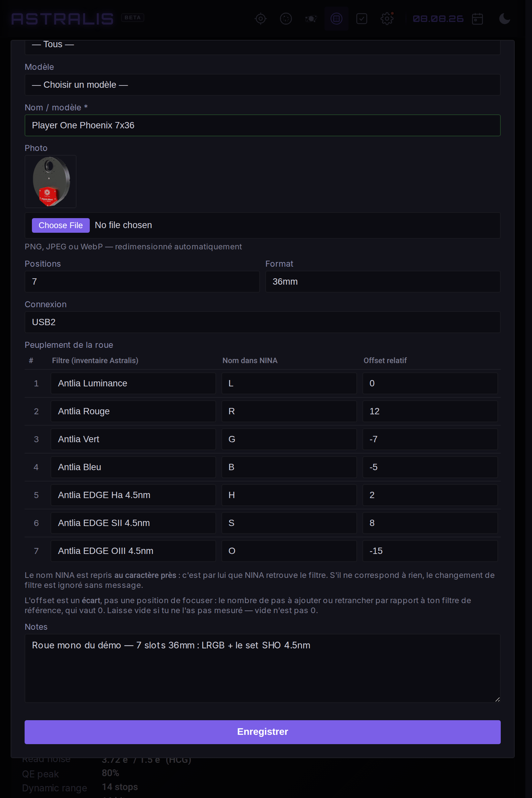Open the calendar icon beside the date
The width and height of the screenshot is (532, 798).
coord(477,19)
